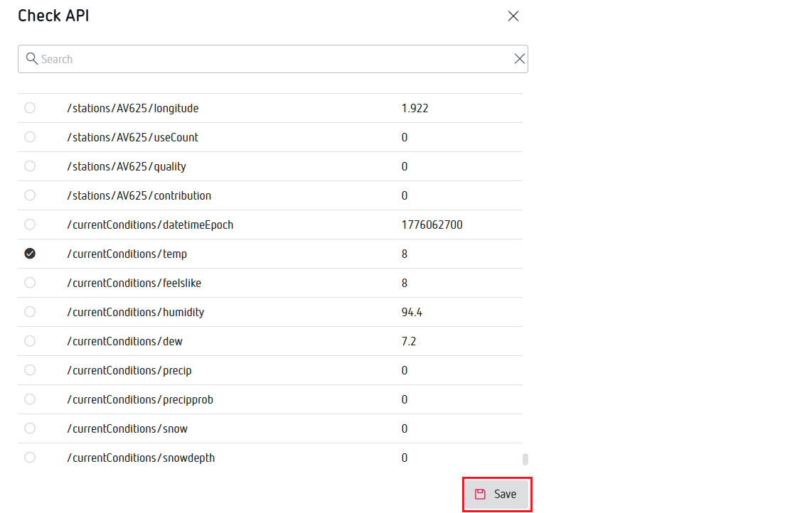Select the currentConditions/snow radio button
The width and height of the screenshot is (812, 513).
click(x=30, y=428)
